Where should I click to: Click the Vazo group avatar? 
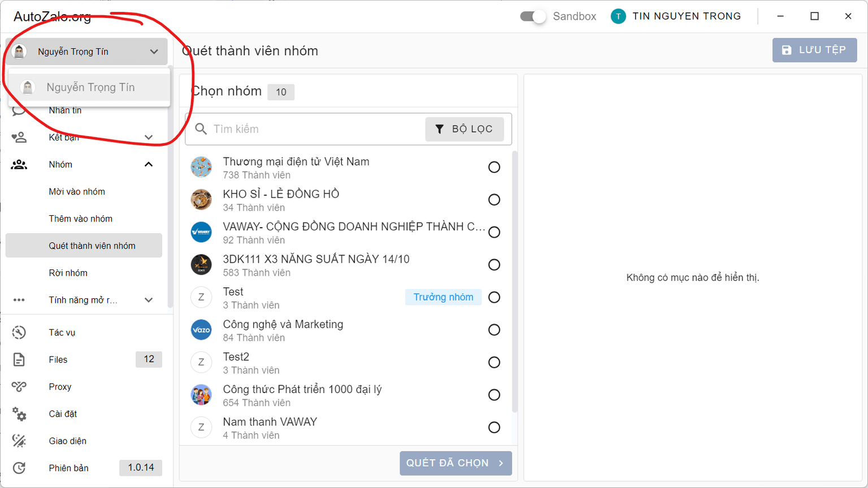(201, 330)
